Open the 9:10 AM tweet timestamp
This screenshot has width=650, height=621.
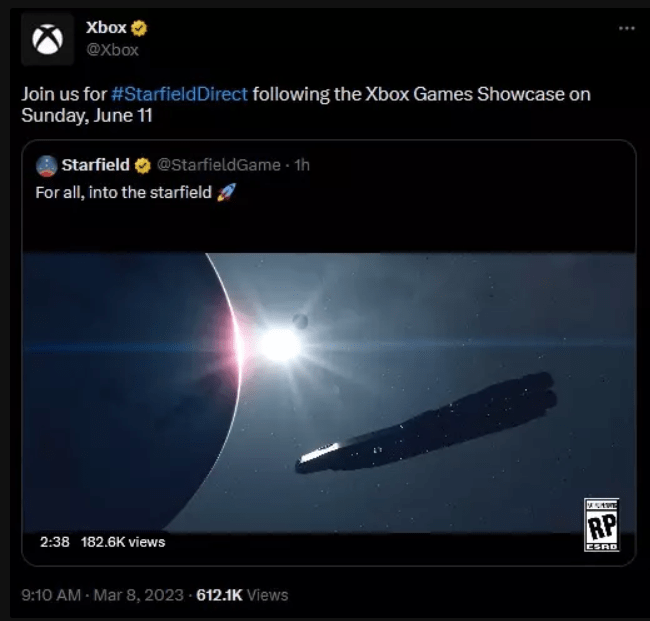pos(51,595)
